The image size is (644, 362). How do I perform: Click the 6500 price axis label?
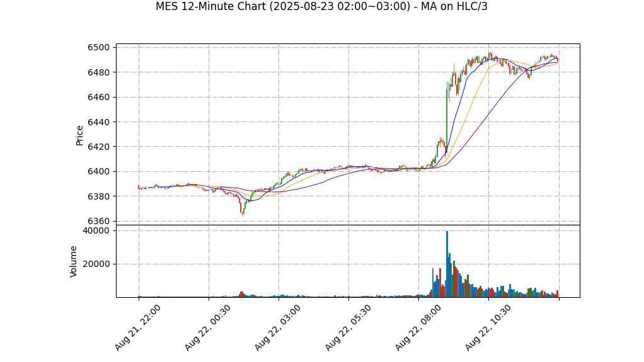pos(98,48)
